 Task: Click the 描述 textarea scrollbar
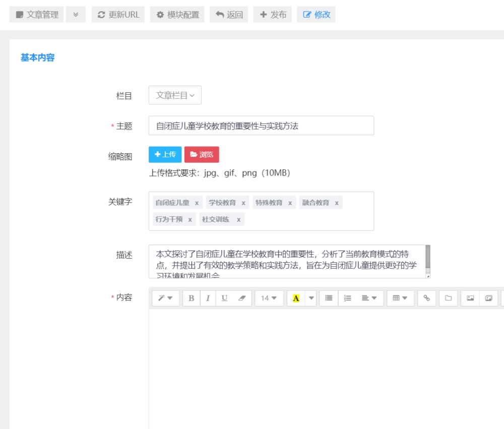[428, 257]
